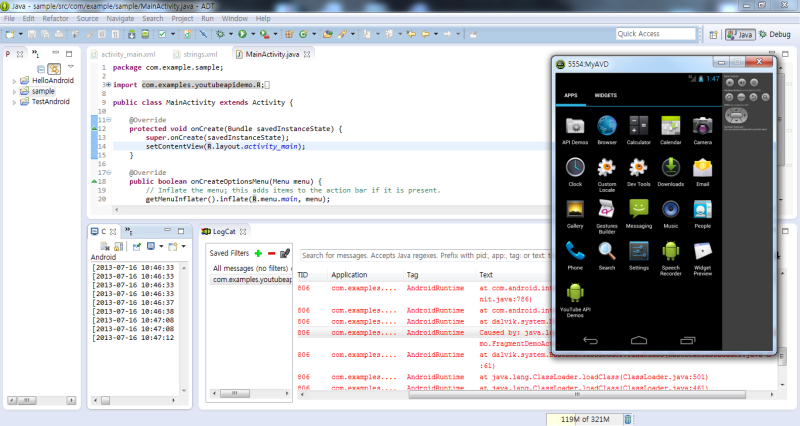Tap the emulator Recent Apps button
The width and height of the screenshot is (800, 426).
point(687,340)
